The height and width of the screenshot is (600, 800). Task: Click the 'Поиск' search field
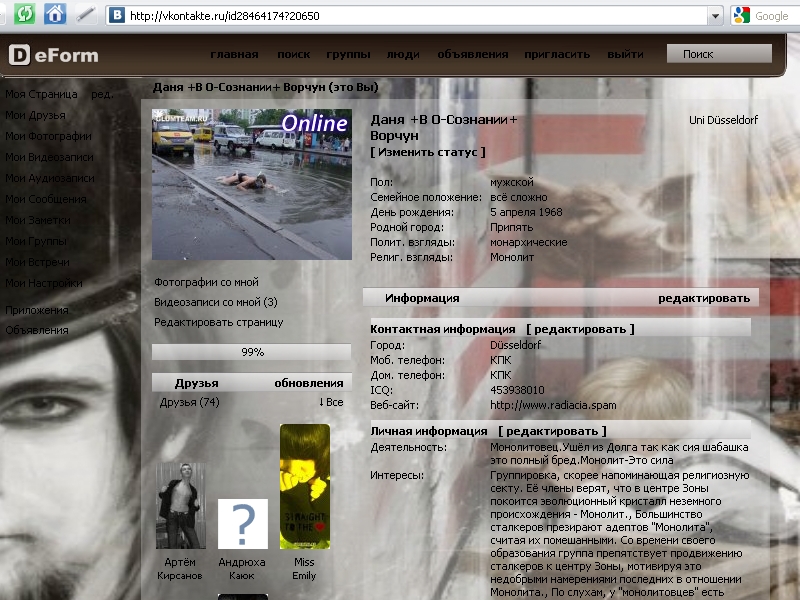pos(719,54)
